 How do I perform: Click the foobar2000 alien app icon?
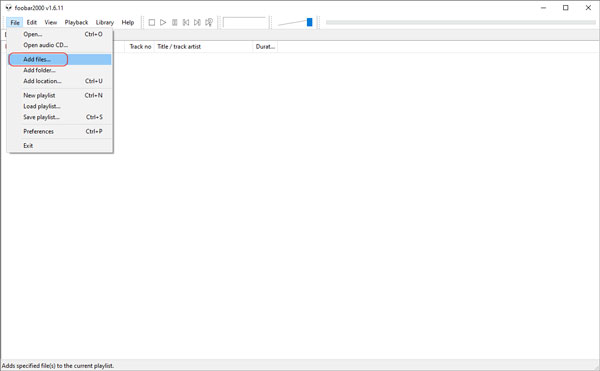coord(8,8)
